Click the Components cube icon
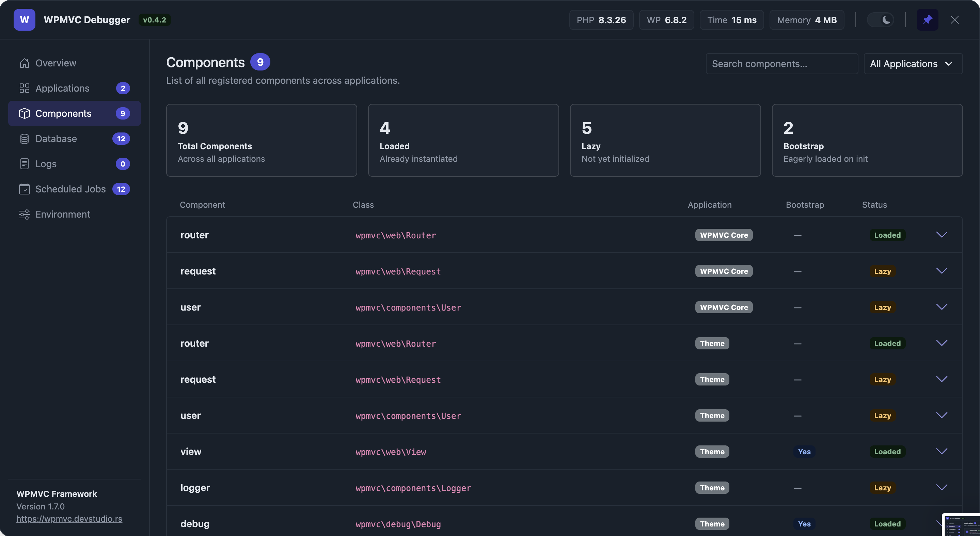The height and width of the screenshot is (536, 980). click(x=25, y=113)
